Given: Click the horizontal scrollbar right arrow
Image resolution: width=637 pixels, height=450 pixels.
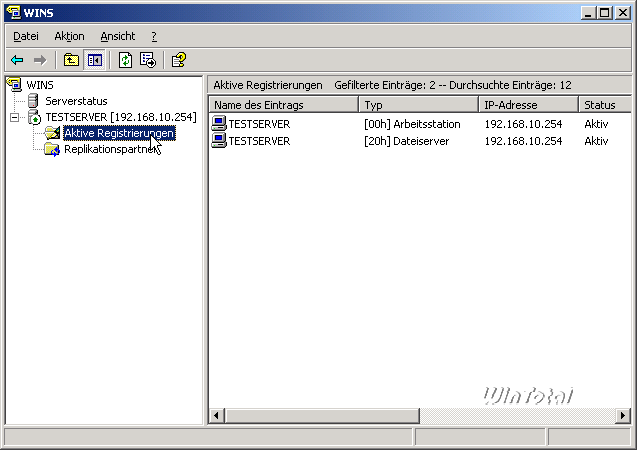Looking at the screenshot, I should [x=623, y=415].
